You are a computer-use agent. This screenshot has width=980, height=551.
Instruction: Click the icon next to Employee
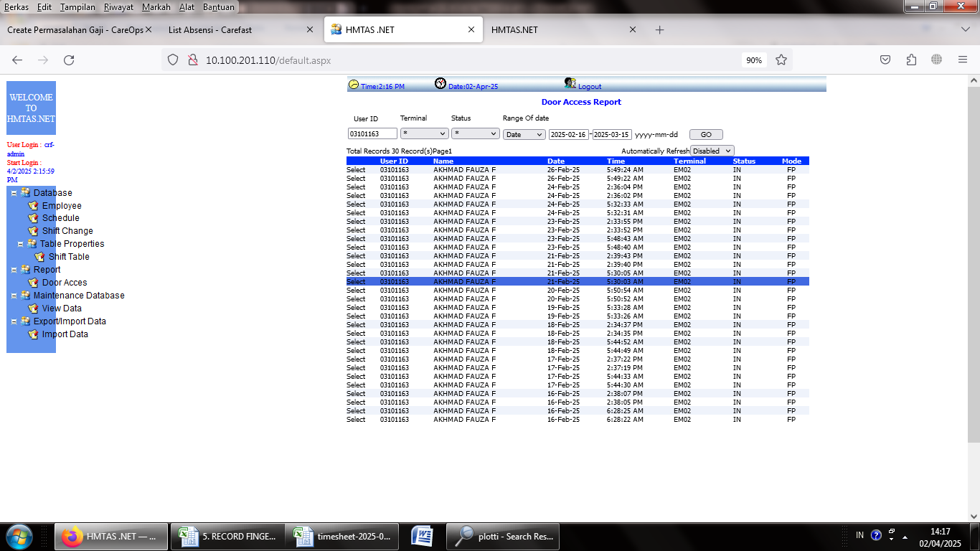pyautogui.click(x=33, y=205)
